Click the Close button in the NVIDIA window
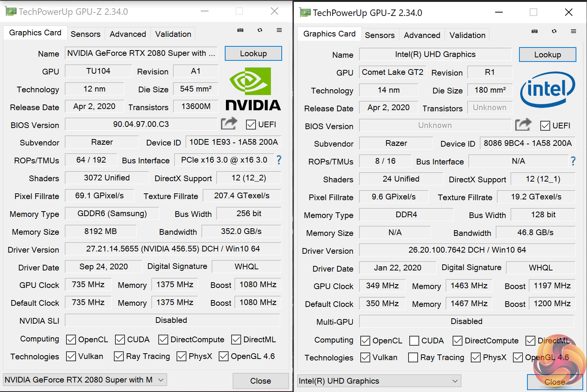Screen dimensions: 587x392 click(260, 381)
